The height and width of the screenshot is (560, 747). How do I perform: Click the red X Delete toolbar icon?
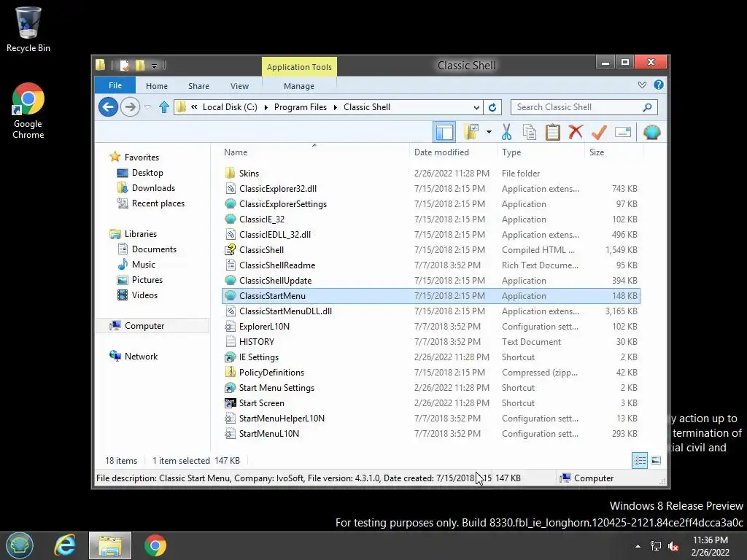tap(576, 132)
